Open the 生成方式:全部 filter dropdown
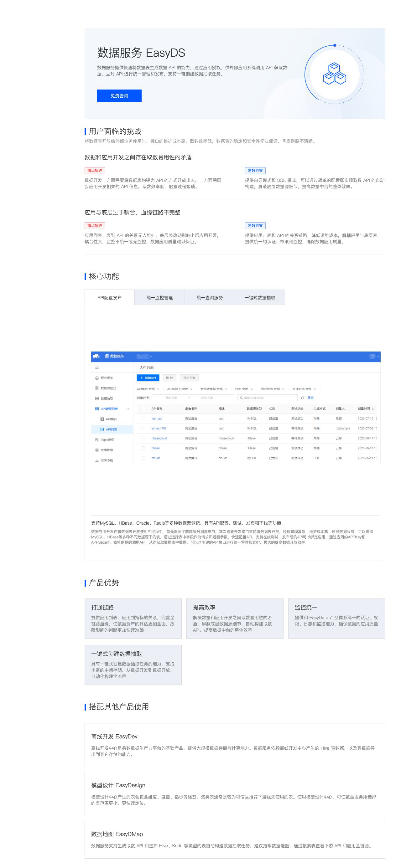The width and height of the screenshot is (401, 868). (x=304, y=389)
